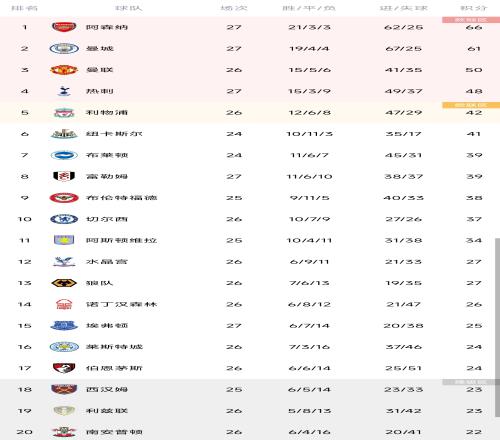
Task: Select the Manchester United red crest
Action: pos(64,70)
